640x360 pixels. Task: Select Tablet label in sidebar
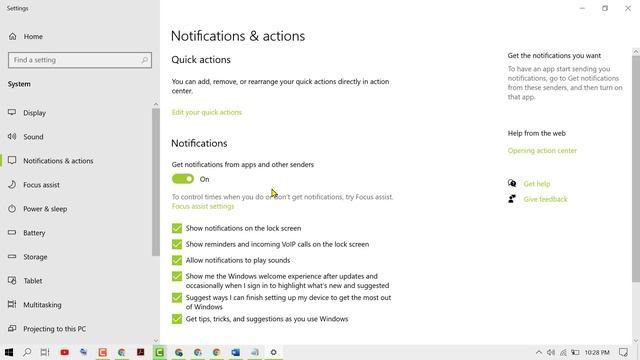[x=33, y=281]
